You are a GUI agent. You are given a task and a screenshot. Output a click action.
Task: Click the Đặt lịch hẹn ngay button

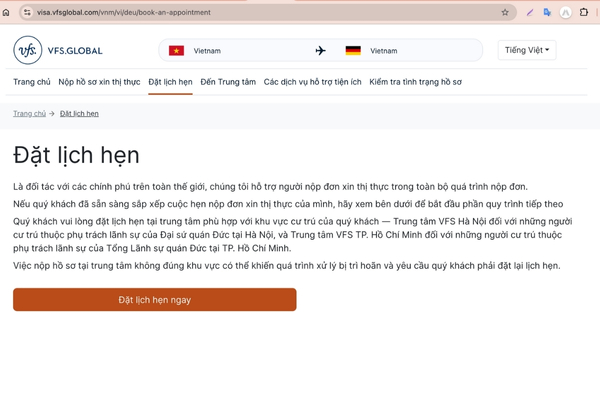(155, 300)
